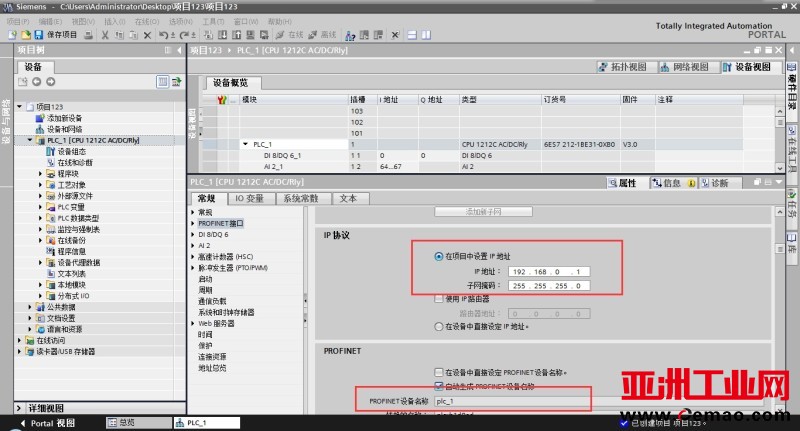The image size is (800, 431).
Task: Click the Go online (在线) toolbar button
Action: tap(289, 35)
